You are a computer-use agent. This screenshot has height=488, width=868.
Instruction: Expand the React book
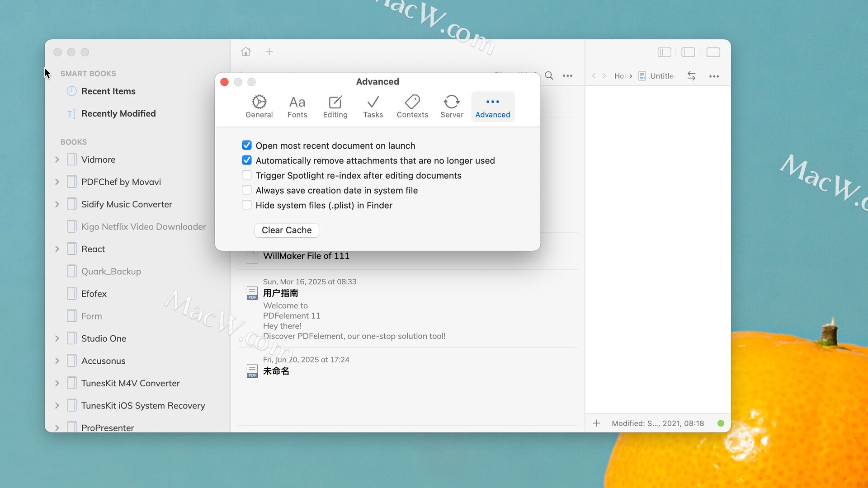[57, 249]
